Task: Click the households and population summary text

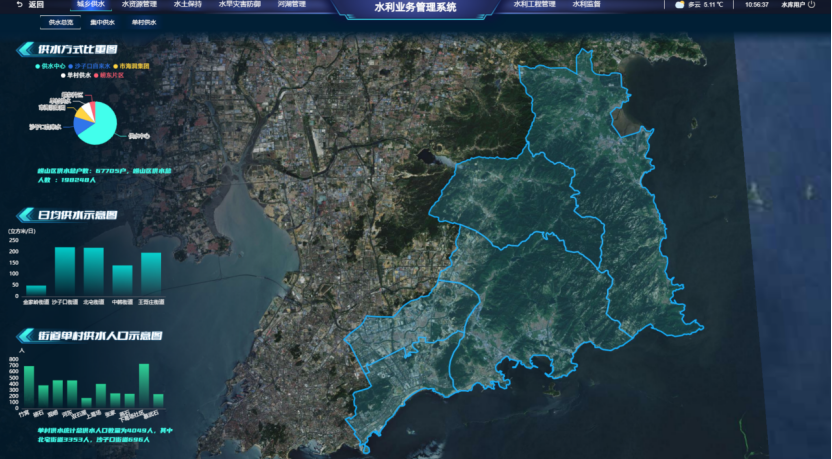Action: (104, 176)
